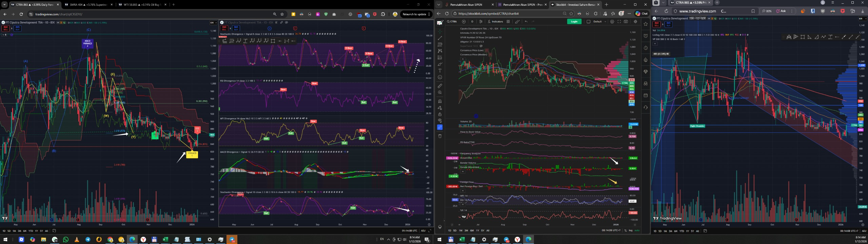Select crosshair cursor tool in Stockbit sidebar
This screenshot has width=868, height=244.
(x=440, y=32)
